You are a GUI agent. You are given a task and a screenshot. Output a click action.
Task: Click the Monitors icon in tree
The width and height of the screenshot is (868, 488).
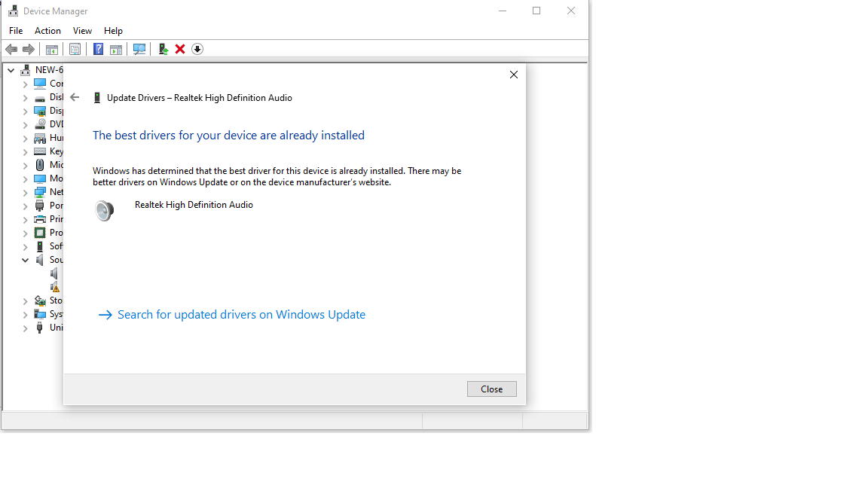(40, 178)
